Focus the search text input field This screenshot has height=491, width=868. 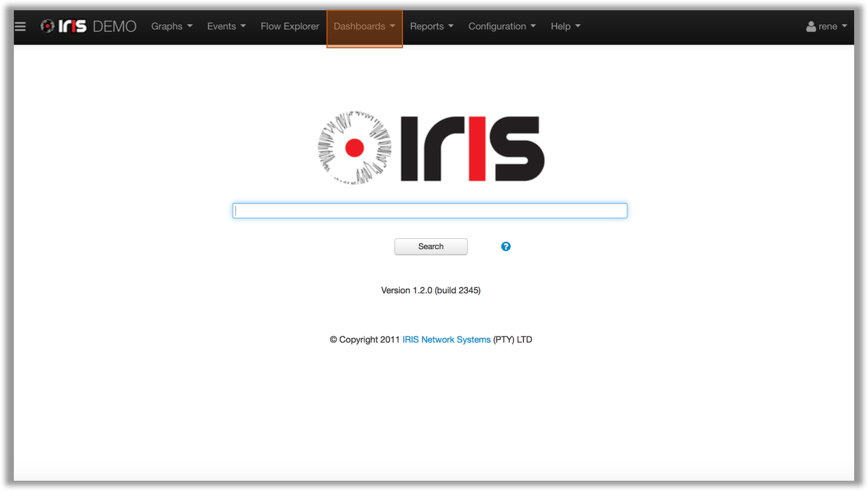430,211
